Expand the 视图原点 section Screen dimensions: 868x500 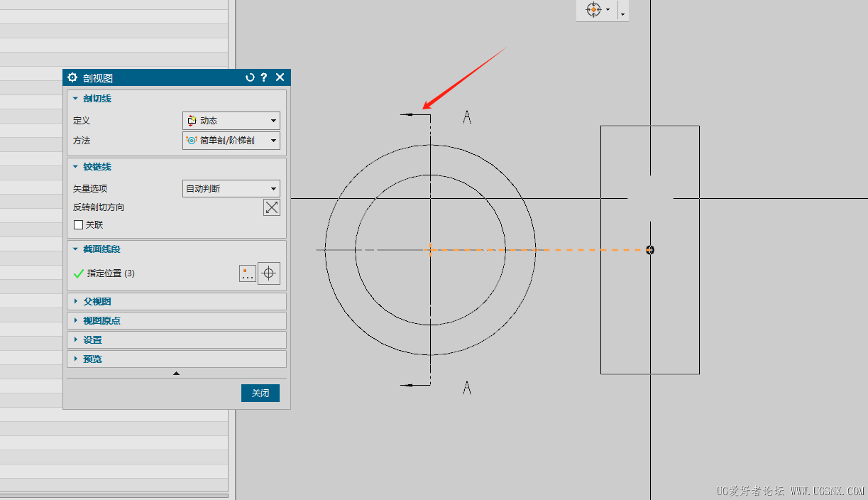coord(177,321)
